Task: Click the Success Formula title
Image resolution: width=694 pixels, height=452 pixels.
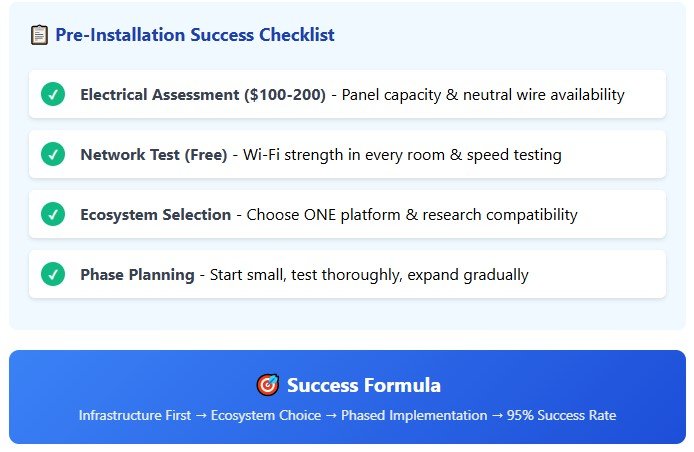Action: coord(364,385)
